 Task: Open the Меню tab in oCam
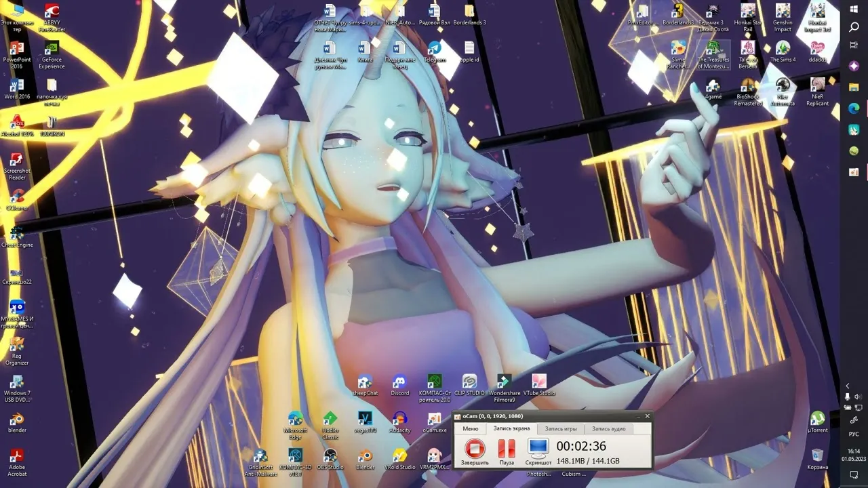click(470, 428)
